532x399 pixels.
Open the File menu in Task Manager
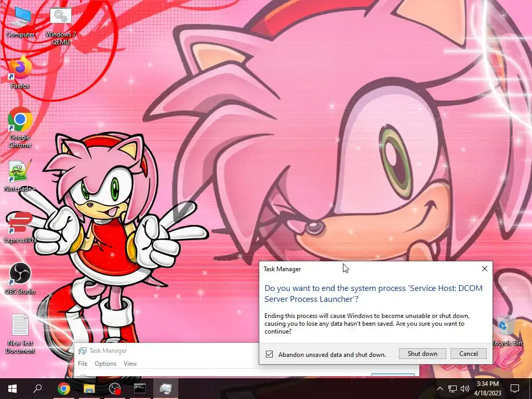coord(83,363)
